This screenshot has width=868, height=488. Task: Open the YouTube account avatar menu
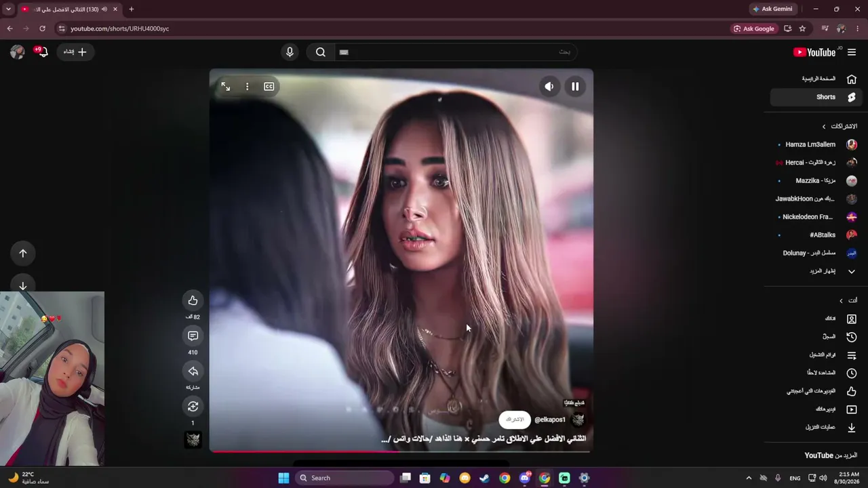pos(18,52)
